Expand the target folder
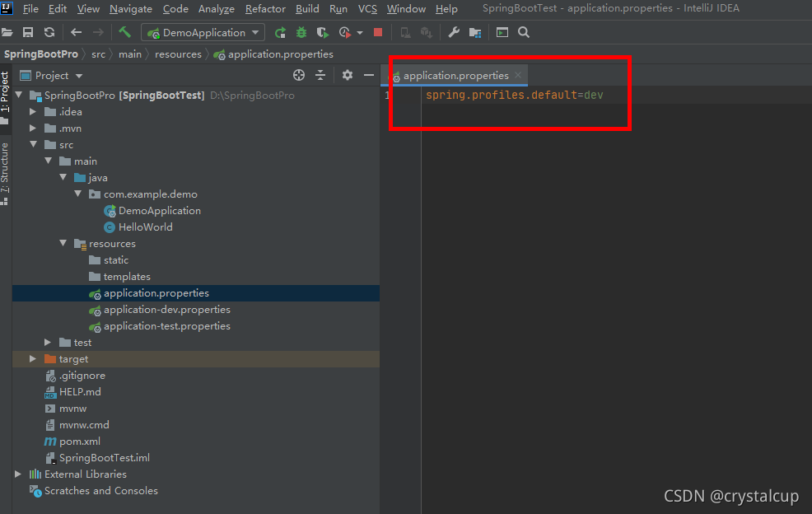Image resolution: width=812 pixels, height=514 pixels. (x=33, y=358)
